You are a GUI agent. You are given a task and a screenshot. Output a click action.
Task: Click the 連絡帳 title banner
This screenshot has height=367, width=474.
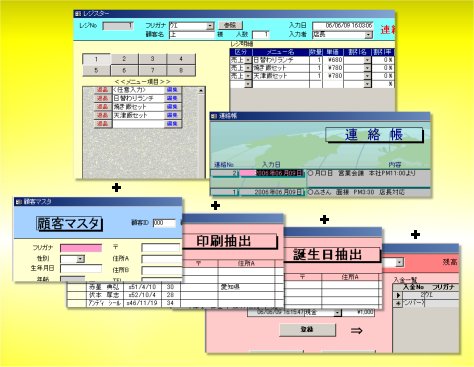point(374,135)
